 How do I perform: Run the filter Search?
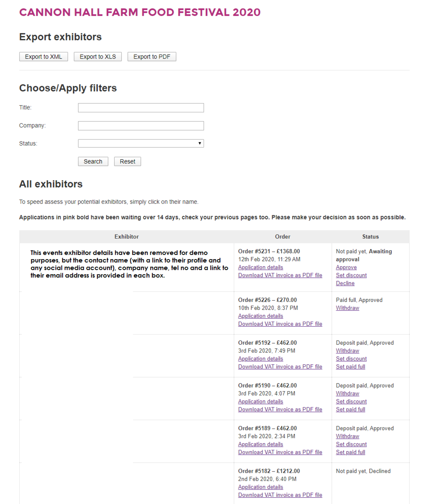[93, 161]
